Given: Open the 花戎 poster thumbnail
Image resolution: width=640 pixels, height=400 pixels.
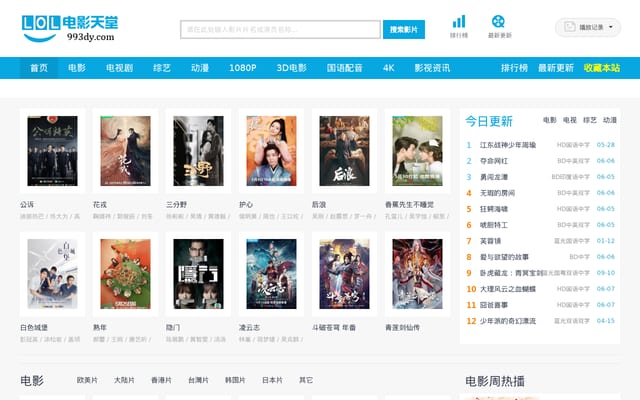Looking at the screenshot, I should click(x=125, y=151).
